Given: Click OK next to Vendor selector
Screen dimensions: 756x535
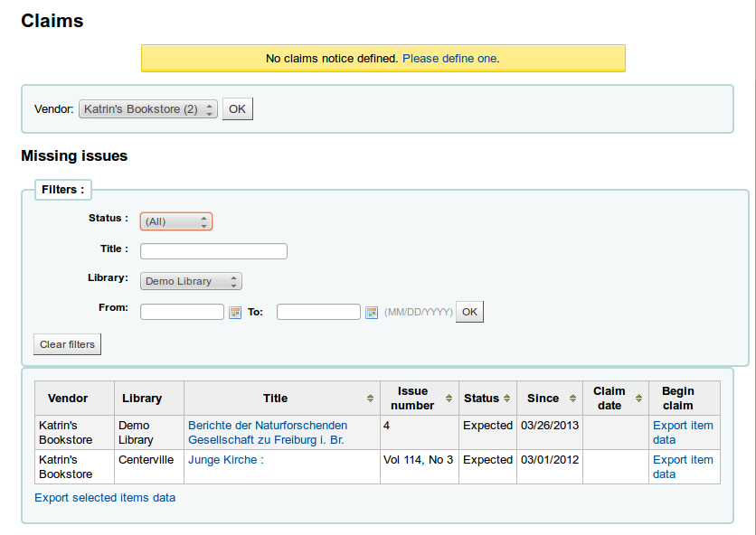Looking at the screenshot, I should point(237,109).
